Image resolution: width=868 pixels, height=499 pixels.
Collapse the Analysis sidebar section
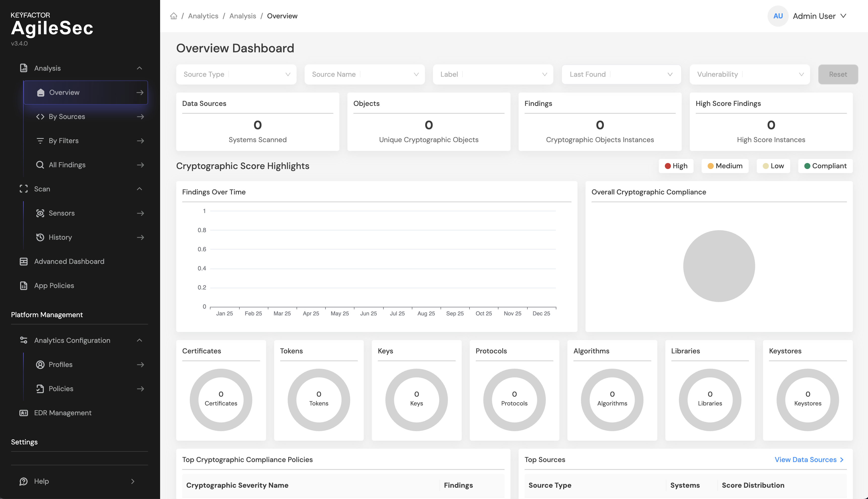[139, 68]
